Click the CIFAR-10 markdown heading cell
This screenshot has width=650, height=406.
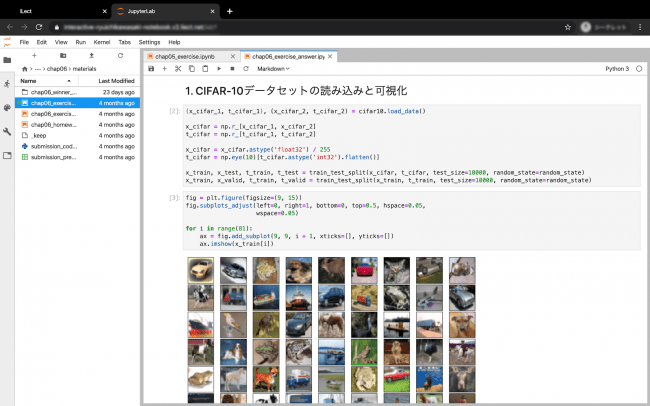coord(296,90)
